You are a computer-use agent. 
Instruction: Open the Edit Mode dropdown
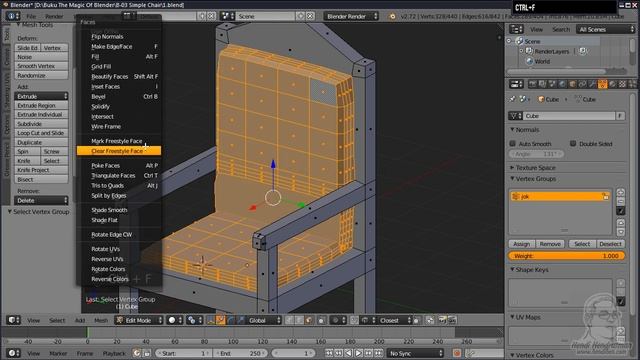[x=139, y=320]
